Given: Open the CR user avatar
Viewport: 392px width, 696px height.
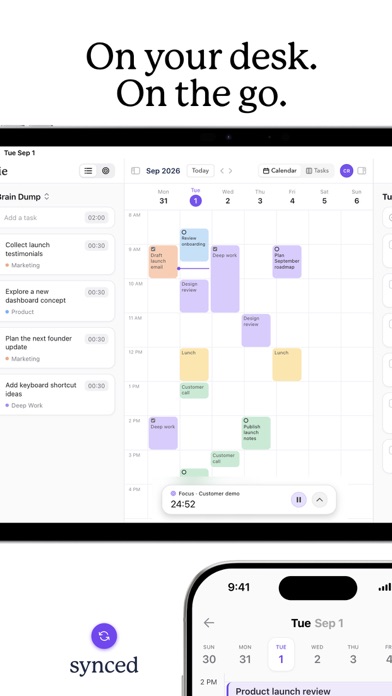Looking at the screenshot, I should point(346,170).
